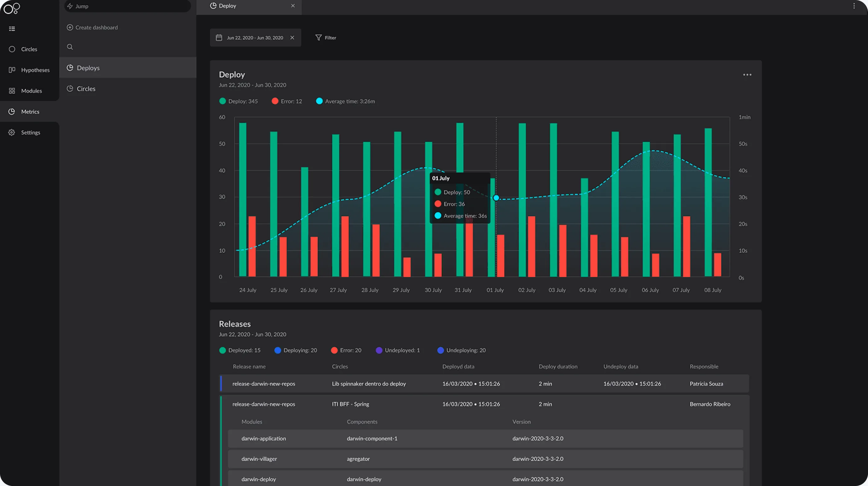The height and width of the screenshot is (486, 868).
Task: Select the darwin-application module row
Action: (x=485, y=438)
